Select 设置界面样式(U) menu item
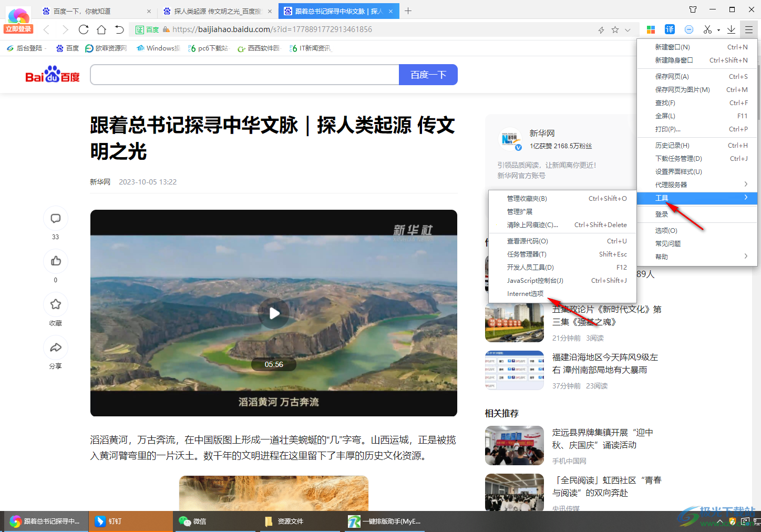This screenshot has height=532, width=761. (697, 171)
